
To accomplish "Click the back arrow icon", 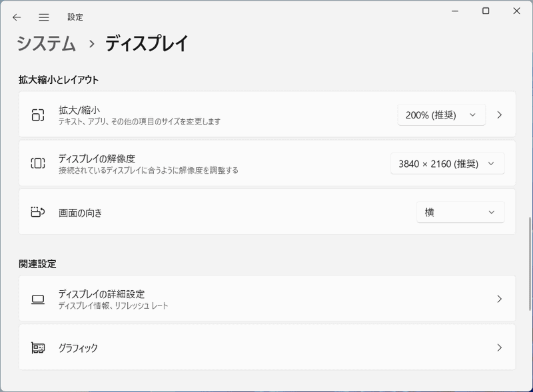I will [x=16, y=17].
